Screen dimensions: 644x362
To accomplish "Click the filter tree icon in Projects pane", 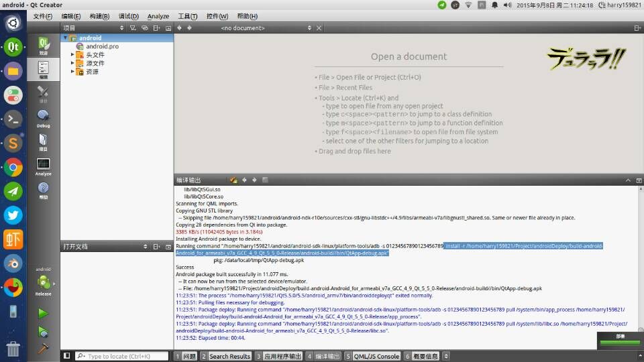I will pyautogui.click(x=133, y=28).
